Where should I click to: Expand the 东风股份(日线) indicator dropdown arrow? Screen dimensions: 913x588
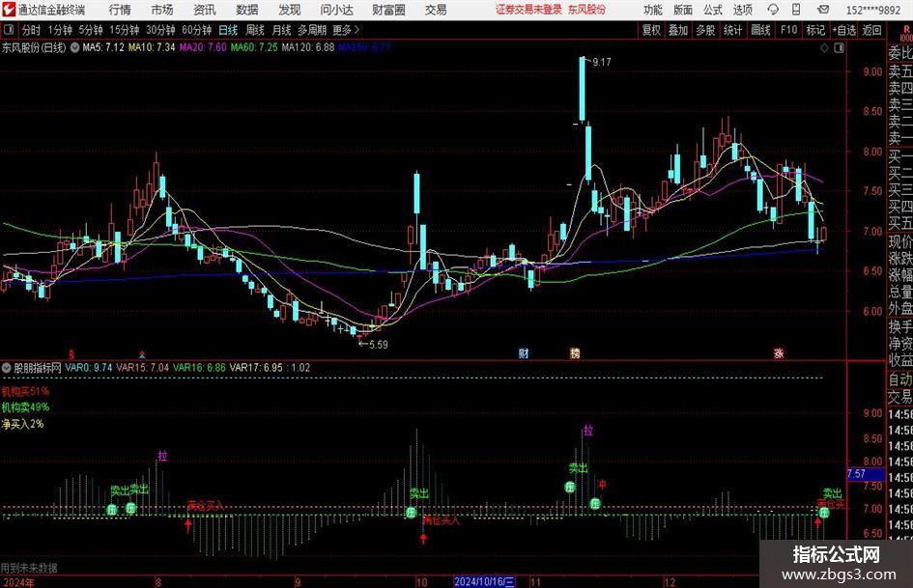[74, 47]
